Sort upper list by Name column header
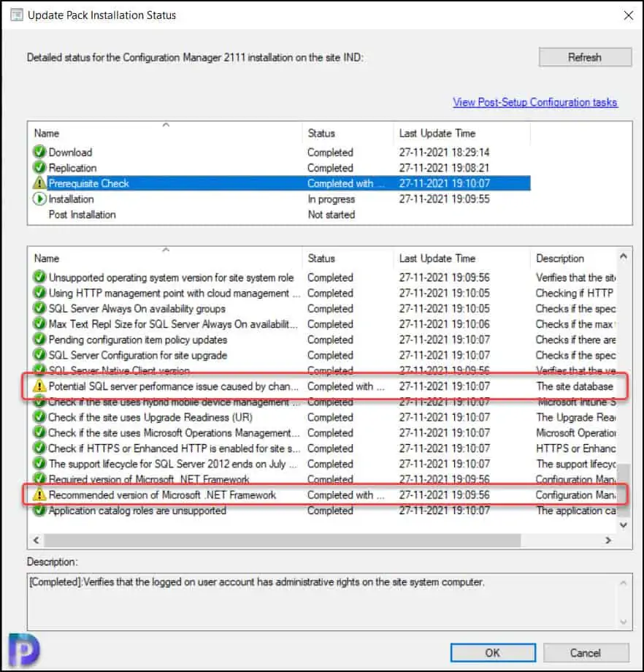Viewport: 644px width, 672px height. point(166,133)
